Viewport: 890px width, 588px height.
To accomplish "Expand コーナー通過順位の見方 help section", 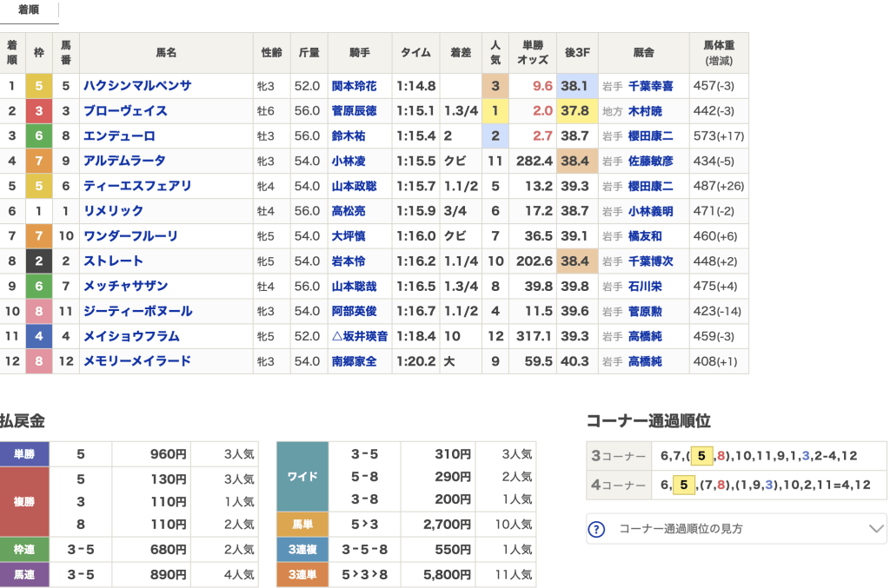I will click(x=736, y=528).
